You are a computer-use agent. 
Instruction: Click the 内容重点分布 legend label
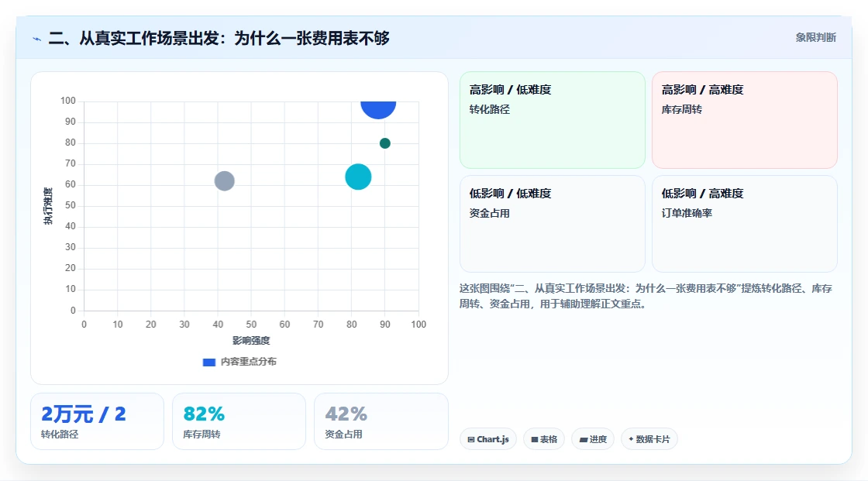pos(248,362)
